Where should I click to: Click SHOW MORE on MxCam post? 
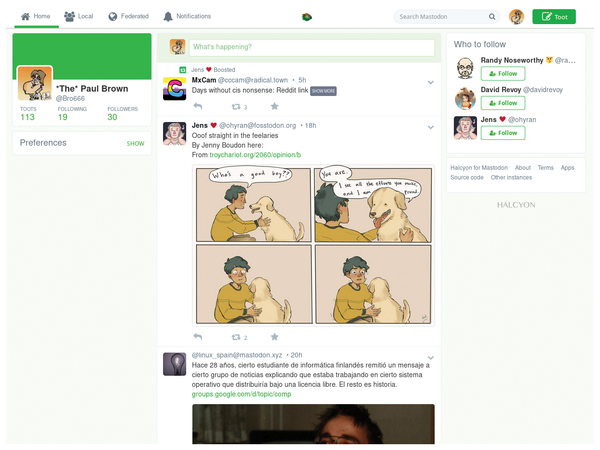click(x=323, y=91)
